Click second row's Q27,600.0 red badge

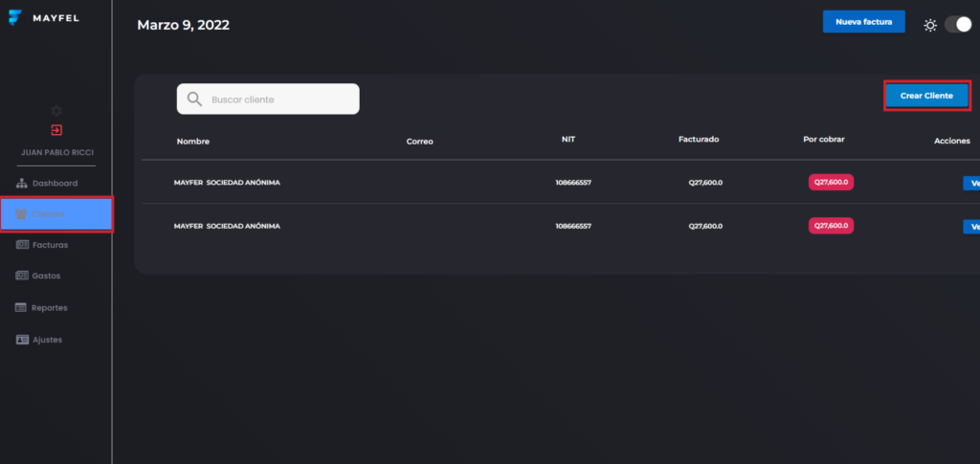831,226
